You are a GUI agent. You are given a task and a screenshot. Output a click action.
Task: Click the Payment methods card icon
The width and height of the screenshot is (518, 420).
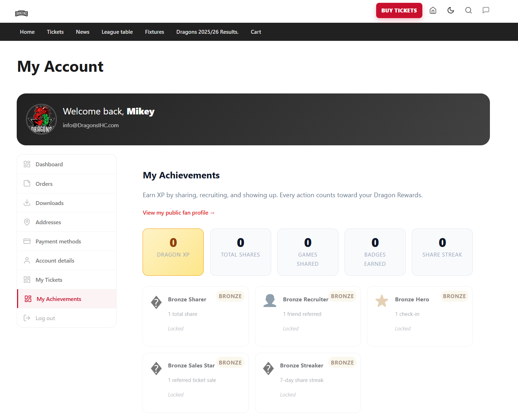click(x=27, y=241)
